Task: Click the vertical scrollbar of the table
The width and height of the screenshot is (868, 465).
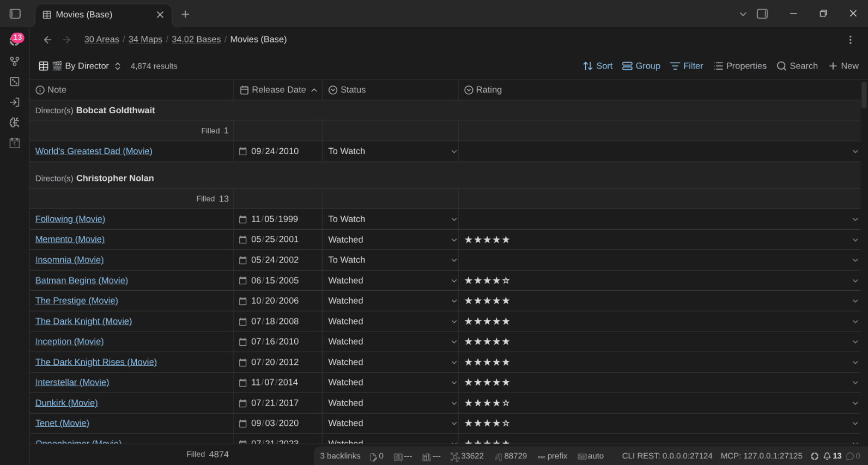Action: click(864, 96)
